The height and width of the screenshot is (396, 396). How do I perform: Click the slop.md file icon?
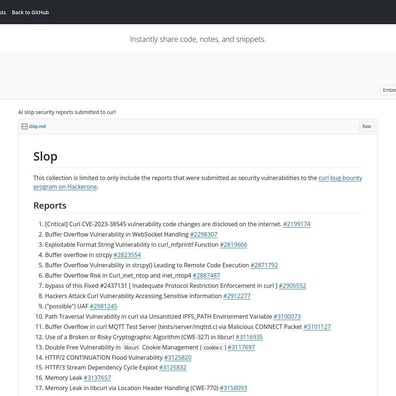[x=24, y=126]
